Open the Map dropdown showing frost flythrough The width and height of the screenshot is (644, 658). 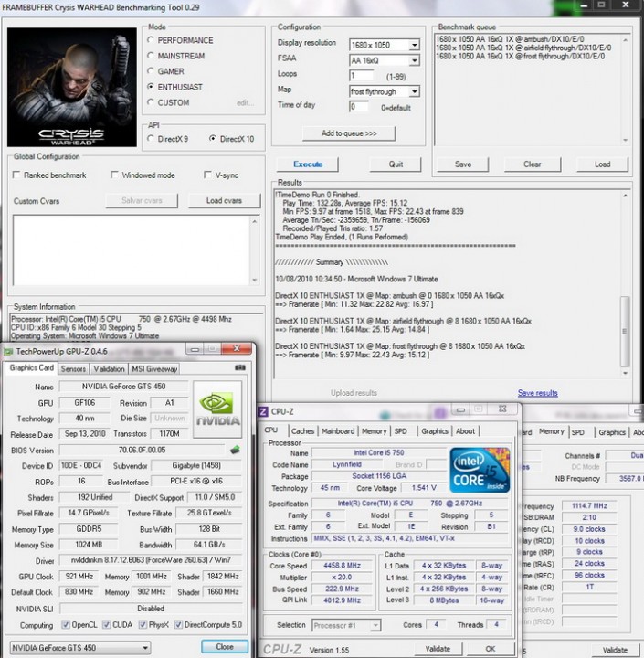415,91
